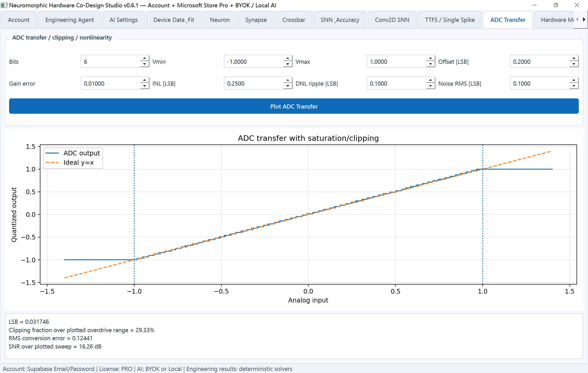Decrease Noise RMS [LSB] value
The width and height of the screenshot is (588, 373).
pyautogui.click(x=574, y=86)
